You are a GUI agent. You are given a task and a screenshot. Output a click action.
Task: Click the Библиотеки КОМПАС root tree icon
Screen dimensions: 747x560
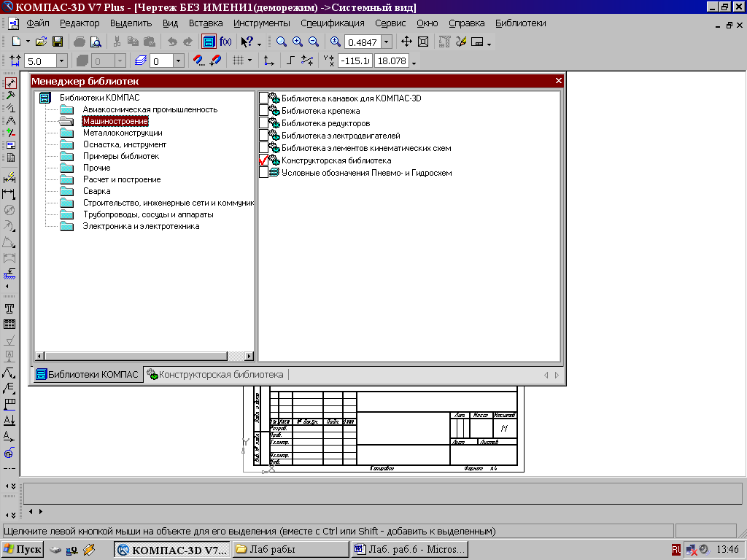[x=44, y=98]
